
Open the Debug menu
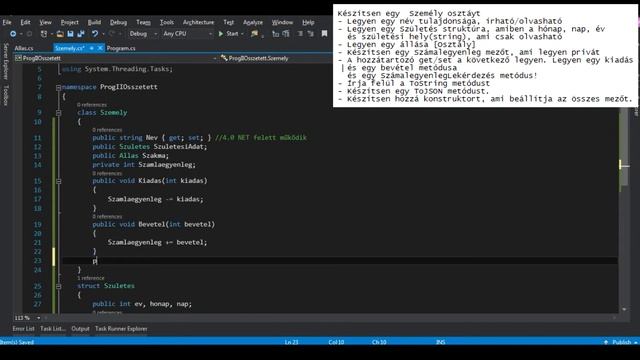pos(118,22)
